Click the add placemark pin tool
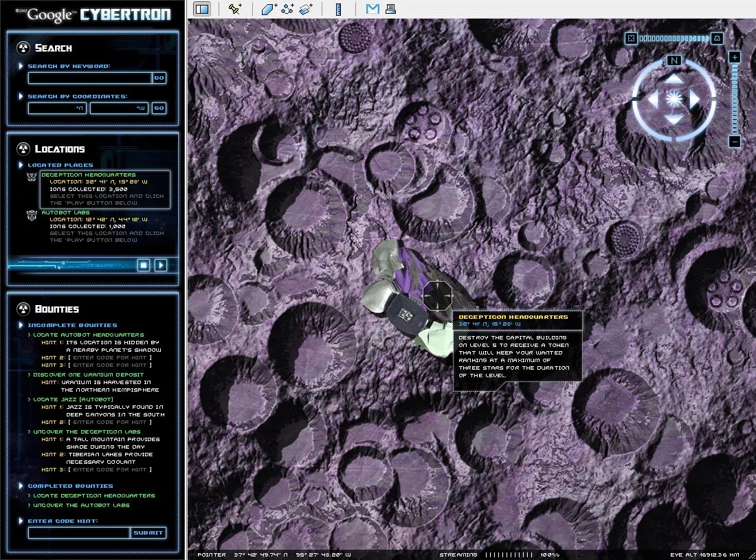 pos(235,9)
